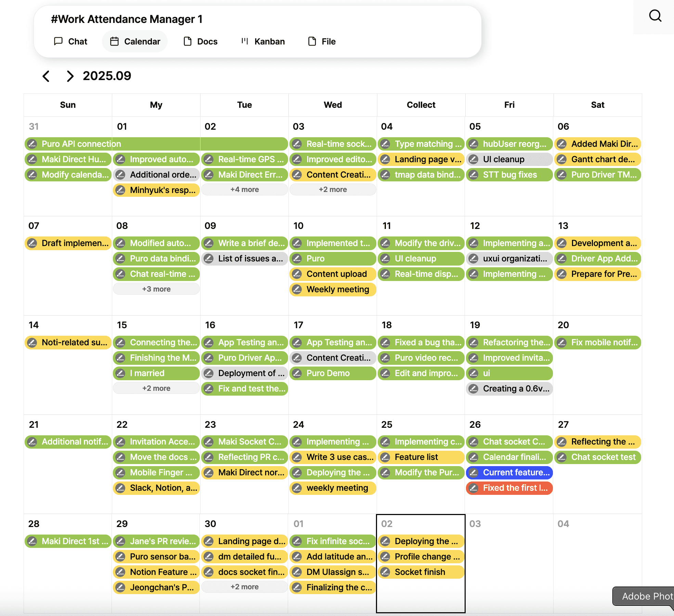Click edit icon on Socket finish event
The height and width of the screenshot is (616, 674).
pyautogui.click(x=386, y=572)
